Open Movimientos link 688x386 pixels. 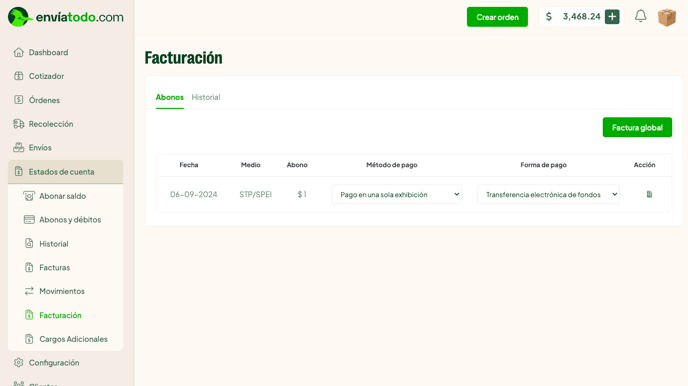point(62,291)
